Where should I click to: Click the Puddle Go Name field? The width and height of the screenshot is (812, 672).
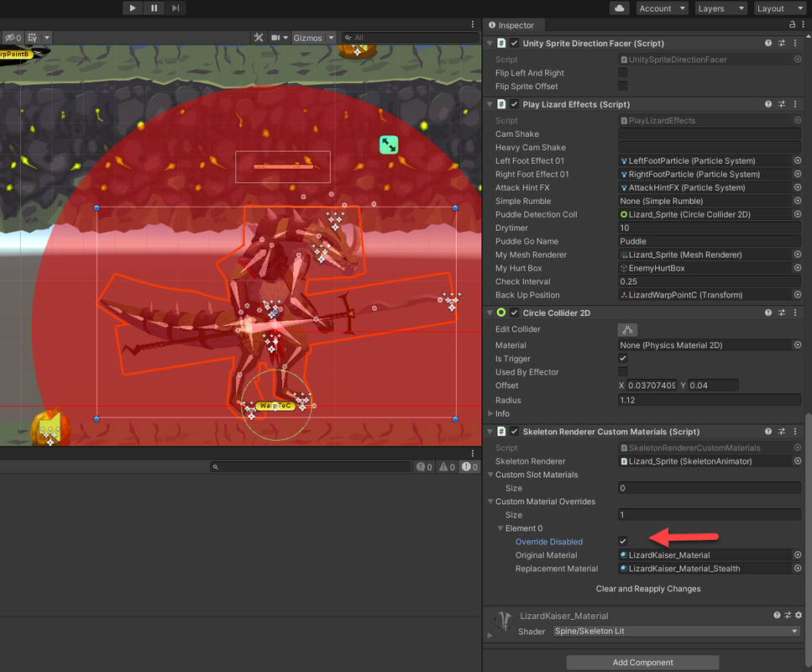click(710, 241)
